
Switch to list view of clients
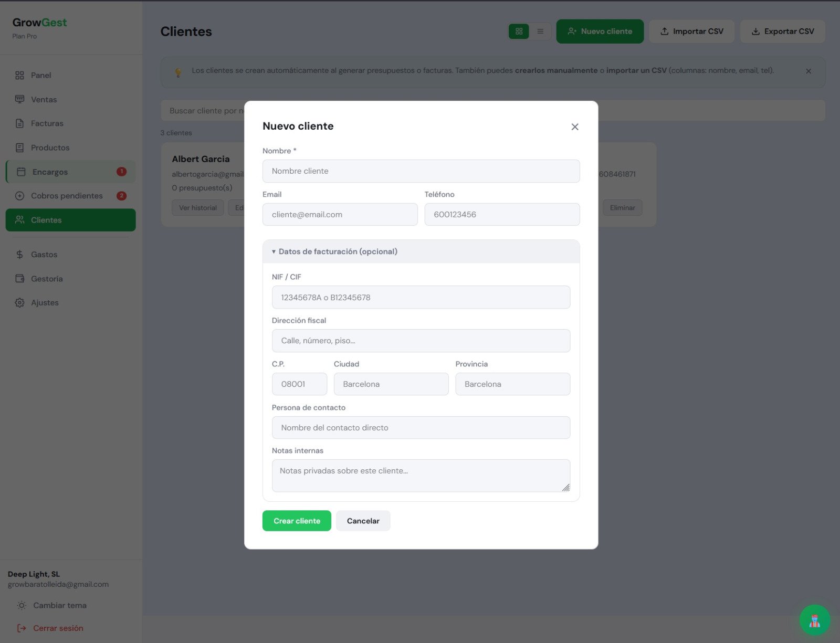540,31
